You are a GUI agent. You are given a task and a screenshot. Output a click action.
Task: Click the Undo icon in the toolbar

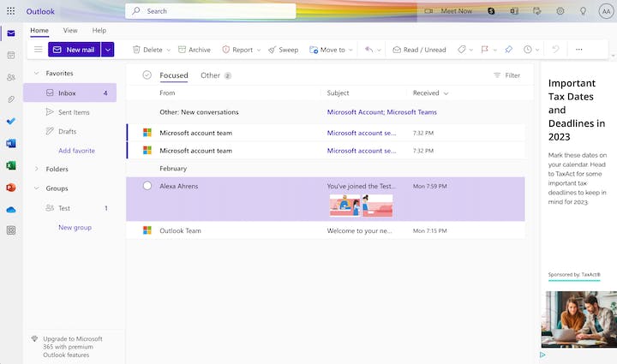555,50
